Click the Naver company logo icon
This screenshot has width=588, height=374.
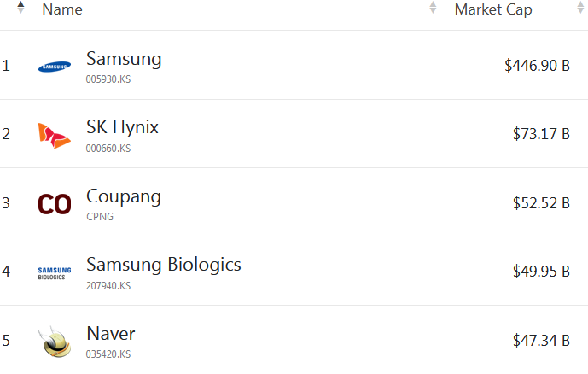(55, 342)
